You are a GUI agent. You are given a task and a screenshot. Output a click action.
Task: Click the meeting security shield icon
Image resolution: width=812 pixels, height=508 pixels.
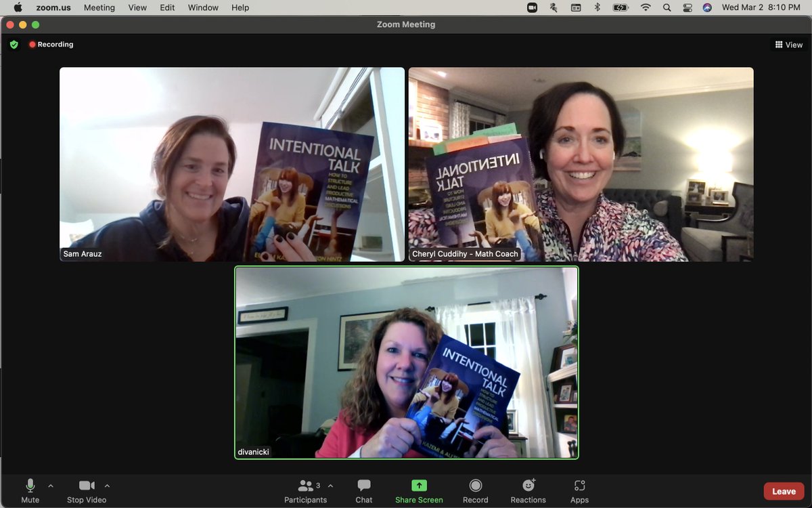click(x=14, y=44)
